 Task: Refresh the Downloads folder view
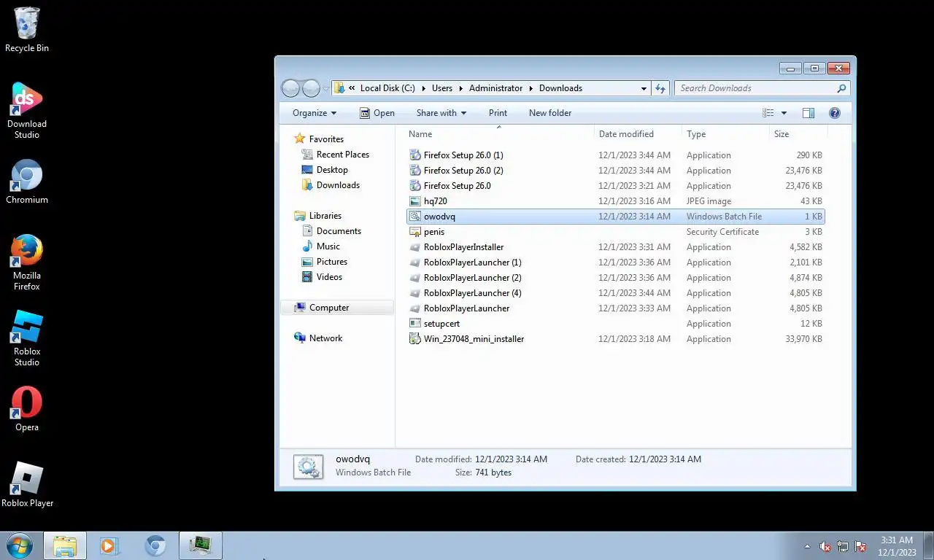[660, 88]
